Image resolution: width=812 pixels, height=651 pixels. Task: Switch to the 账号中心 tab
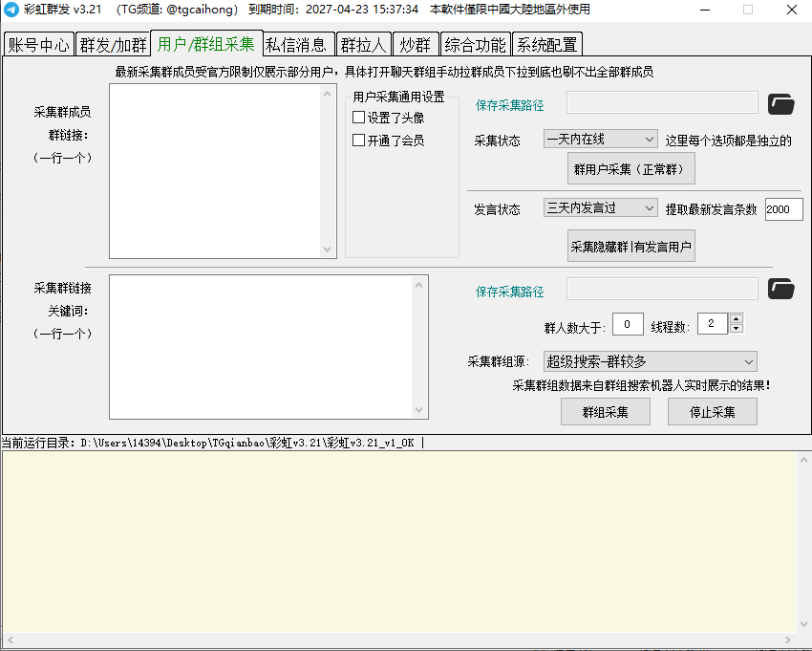[38, 45]
